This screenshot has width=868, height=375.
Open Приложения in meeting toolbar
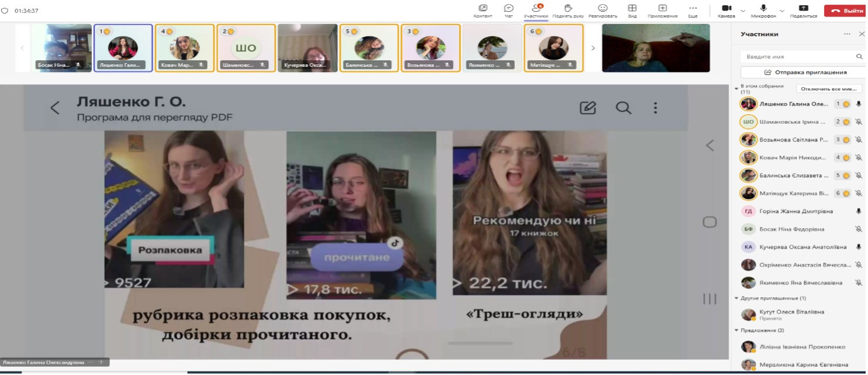point(662,8)
